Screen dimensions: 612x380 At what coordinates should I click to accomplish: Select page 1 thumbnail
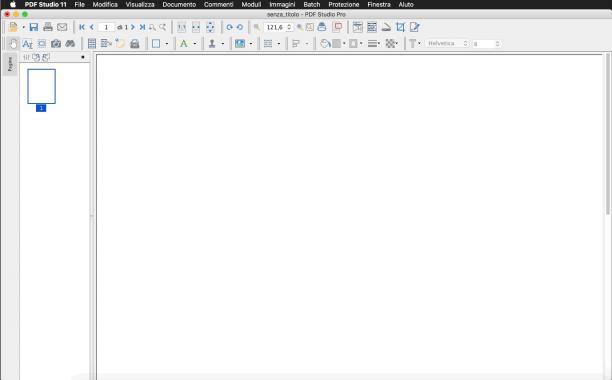(41, 86)
